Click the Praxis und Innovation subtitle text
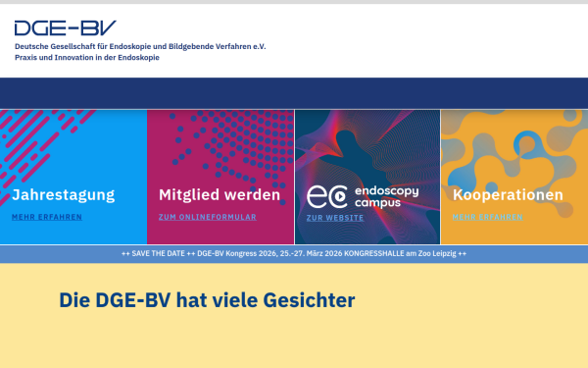The height and width of the screenshot is (368, 588). [x=87, y=58]
